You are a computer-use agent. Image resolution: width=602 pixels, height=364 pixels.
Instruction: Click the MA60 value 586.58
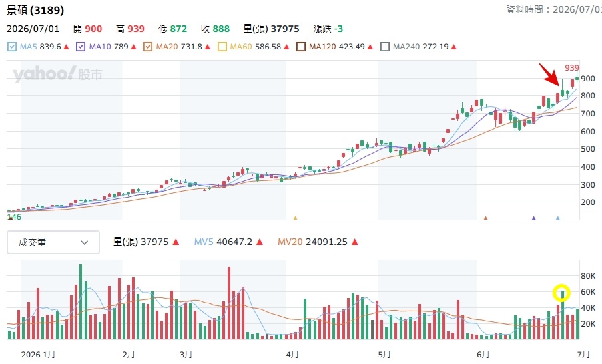pyautogui.click(x=268, y=47)
